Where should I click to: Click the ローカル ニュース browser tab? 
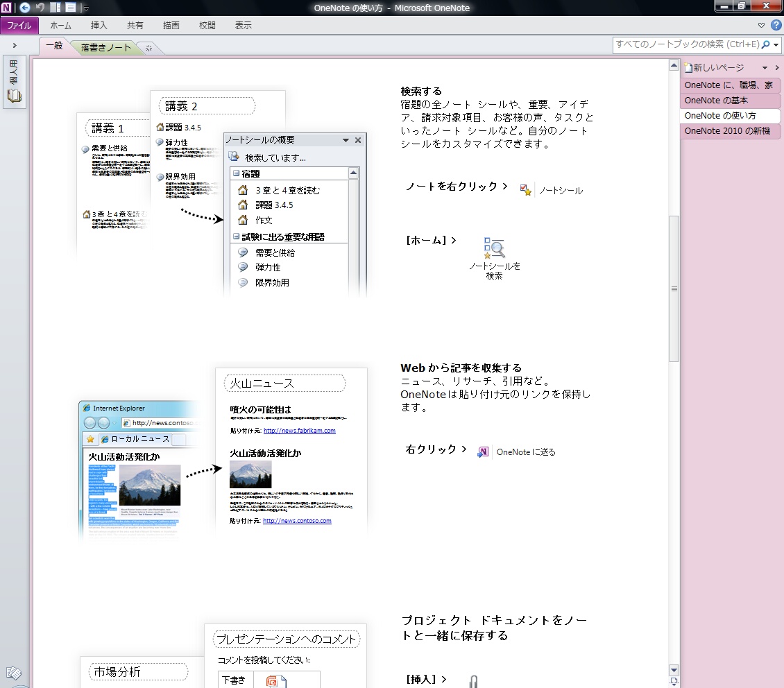pyautogui.click(x=135, y=439)
